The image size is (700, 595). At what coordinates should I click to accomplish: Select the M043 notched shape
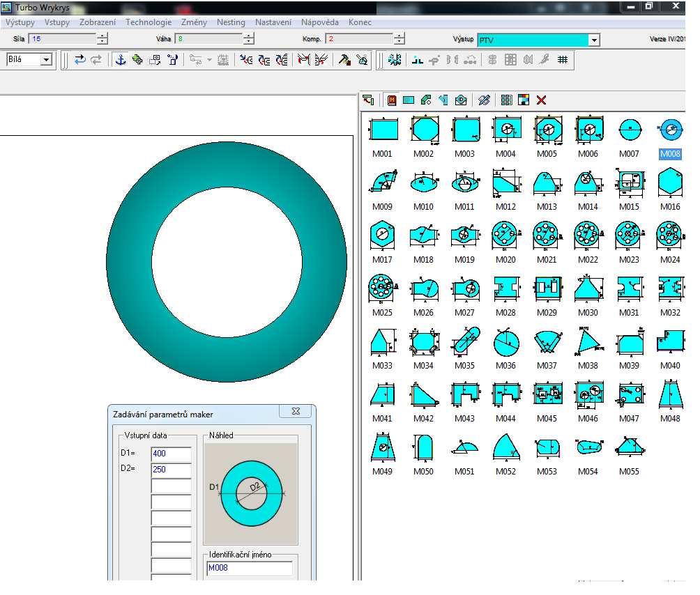(465, 395)
